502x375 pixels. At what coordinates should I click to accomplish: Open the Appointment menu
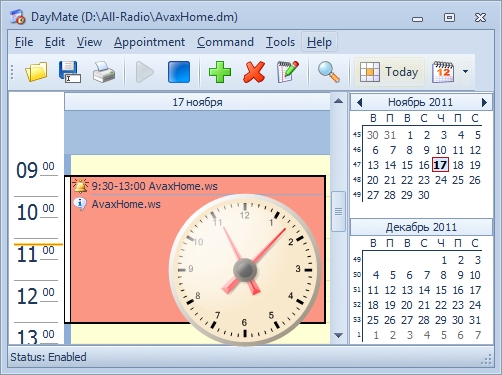(x=149, y=42)
